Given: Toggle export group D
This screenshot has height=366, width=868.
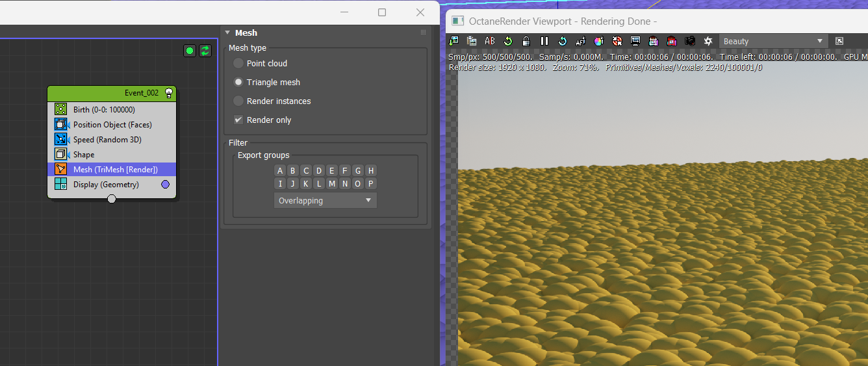Looking at the screenshot, I should [319, 170].
